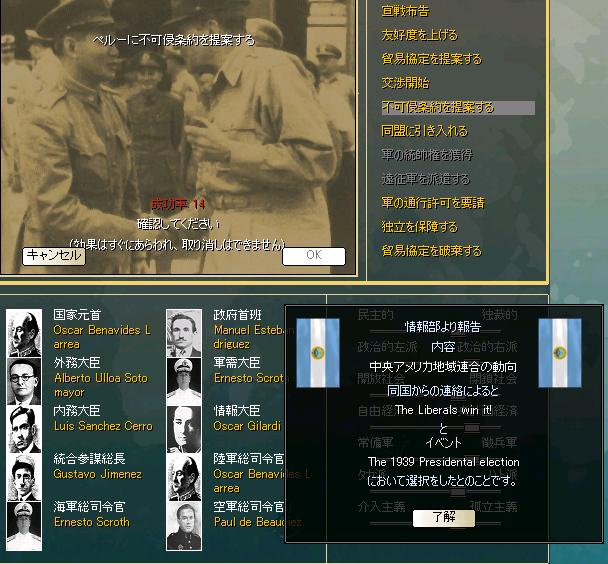
Task: Click head of government Manuel Esteban portrait
Action: click(184, 333)
